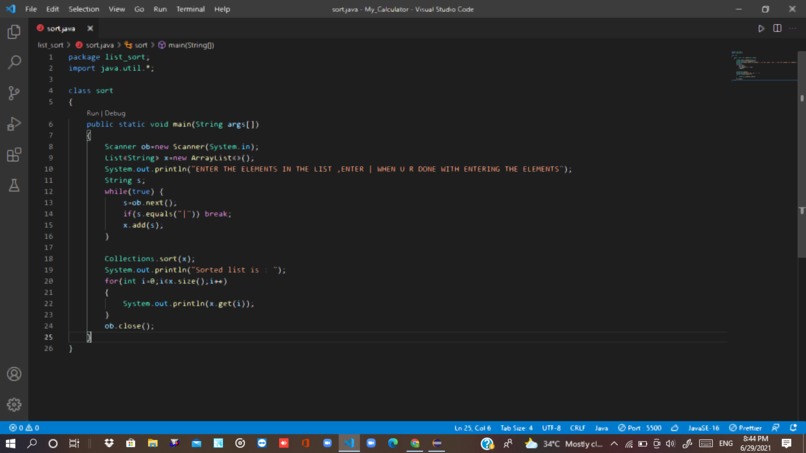Click line number 10 in gutter
Viewport: 806px width, 453px height.
pos(48,169)
